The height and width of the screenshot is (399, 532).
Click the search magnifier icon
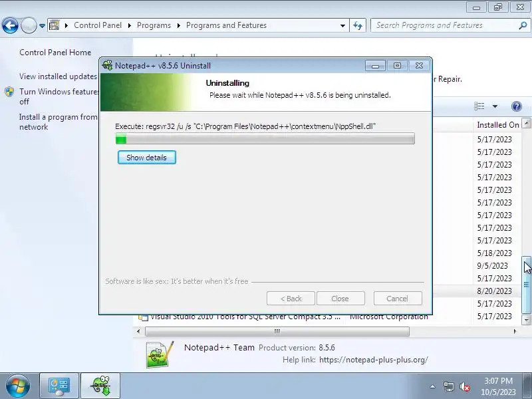(523, 25)
